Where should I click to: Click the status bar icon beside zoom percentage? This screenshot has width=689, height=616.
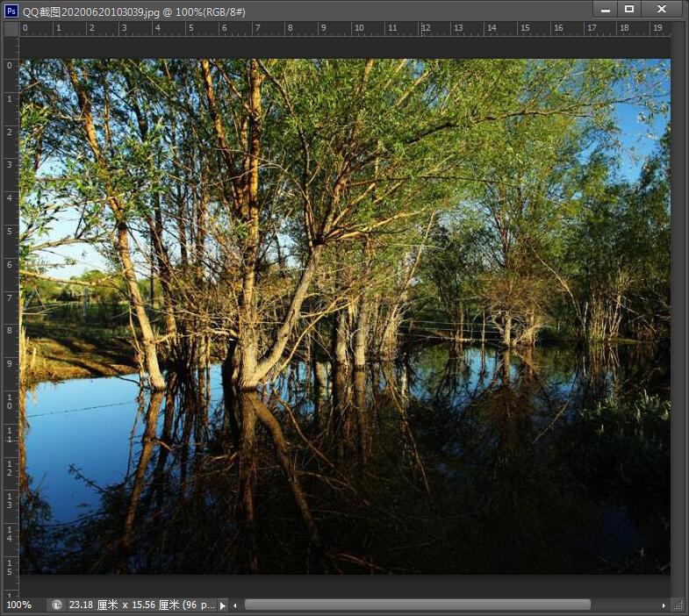(57, 605)
